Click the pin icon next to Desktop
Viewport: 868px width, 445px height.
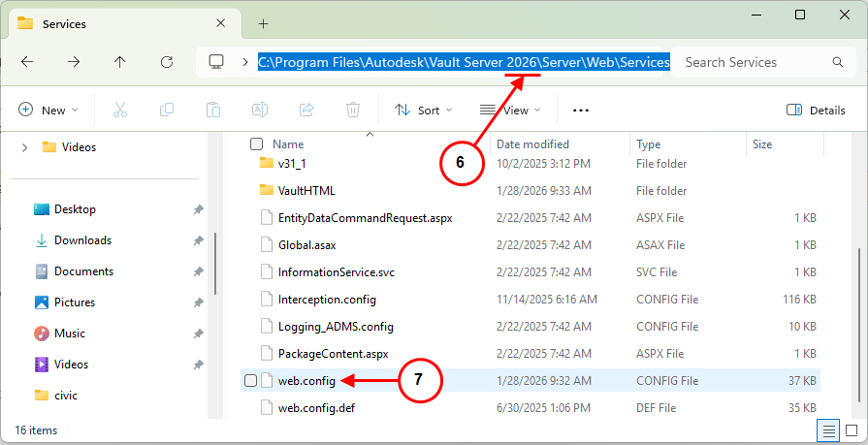[x=198, y=209]
